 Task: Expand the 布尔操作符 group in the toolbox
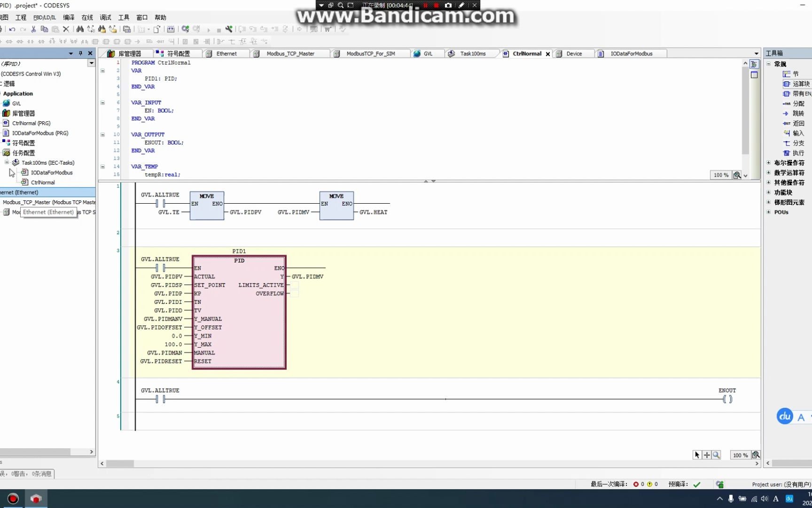click(x=769, y=162)
